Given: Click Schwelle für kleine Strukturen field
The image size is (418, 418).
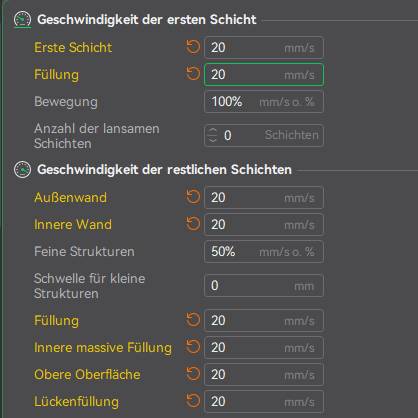Looking at the screenshot, I should [264, 285].
